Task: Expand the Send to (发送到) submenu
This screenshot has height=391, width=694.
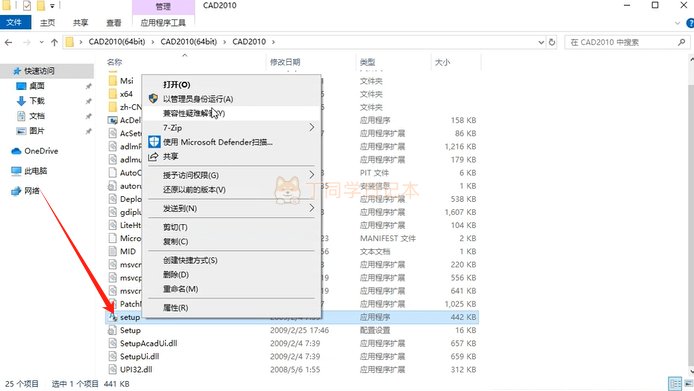Action: 233,208
